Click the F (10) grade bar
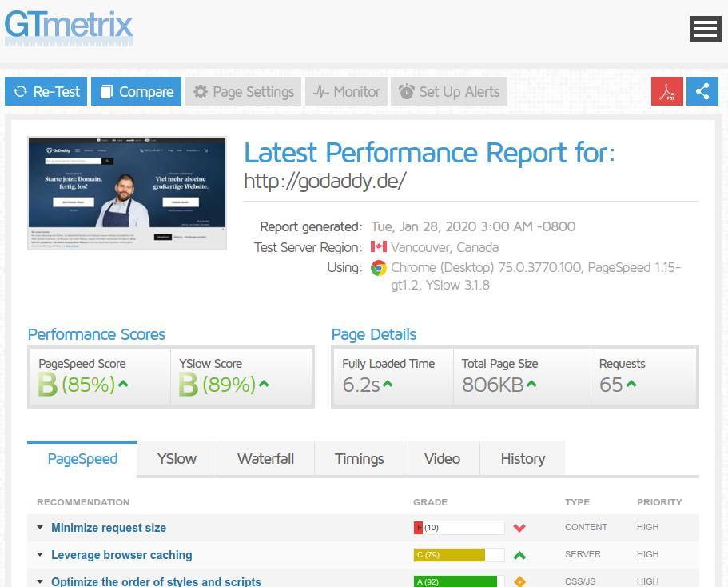 459,528
